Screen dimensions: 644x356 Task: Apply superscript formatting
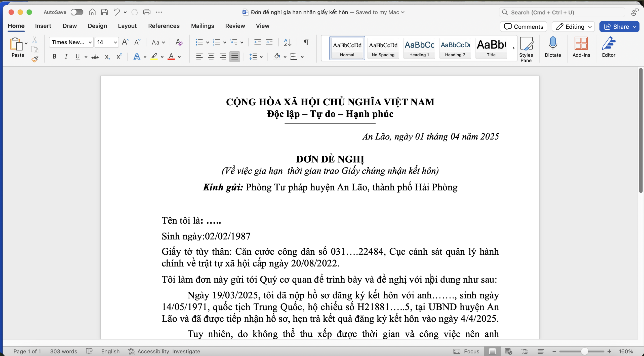click(119, 56)
